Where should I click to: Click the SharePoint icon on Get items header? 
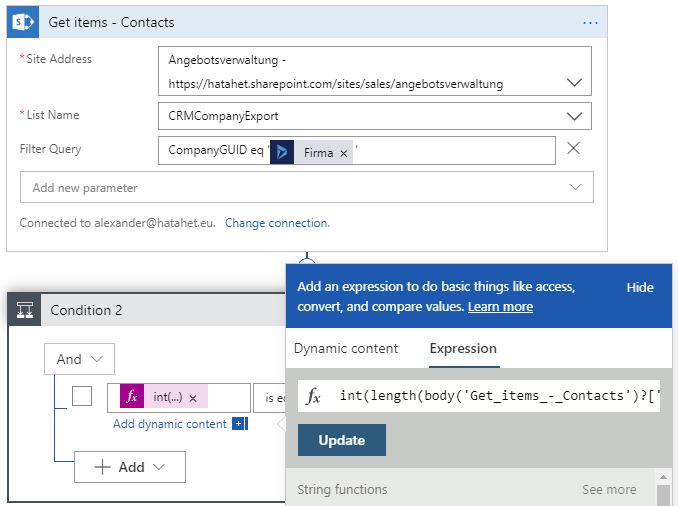23,22
